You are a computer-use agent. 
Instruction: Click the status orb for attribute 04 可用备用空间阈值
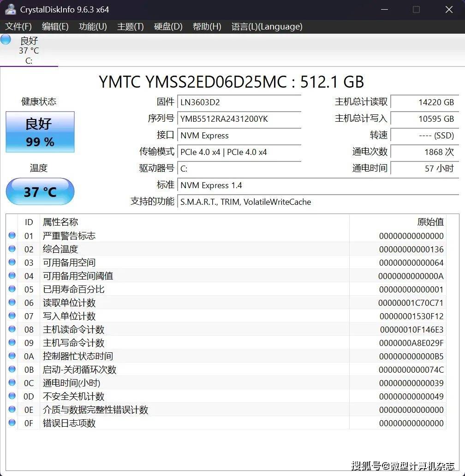click(12, 275)
